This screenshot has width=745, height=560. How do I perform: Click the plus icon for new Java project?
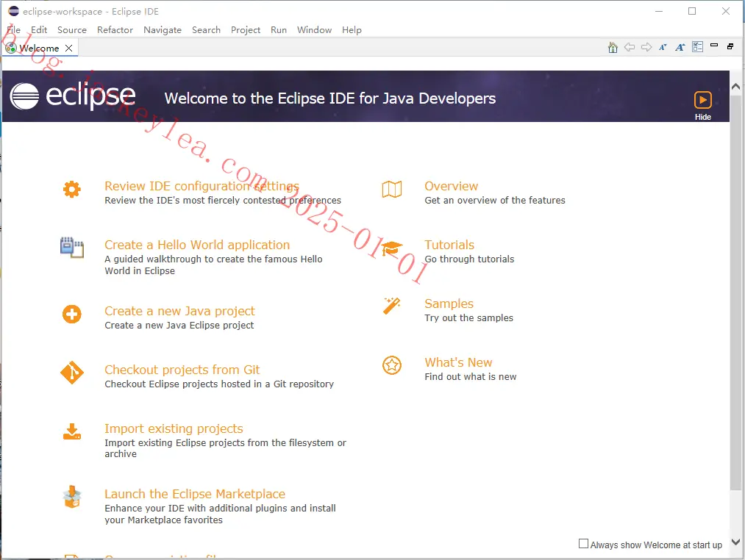72,314
